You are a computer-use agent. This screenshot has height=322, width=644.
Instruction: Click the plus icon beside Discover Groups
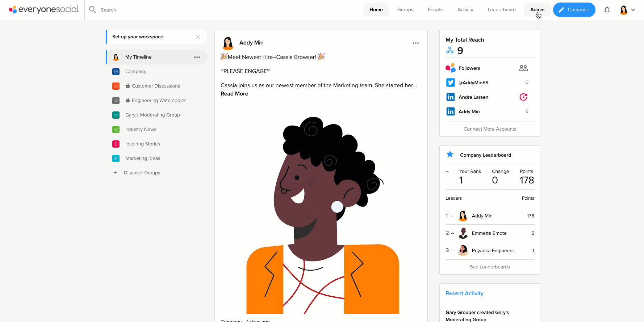[115, 173]
